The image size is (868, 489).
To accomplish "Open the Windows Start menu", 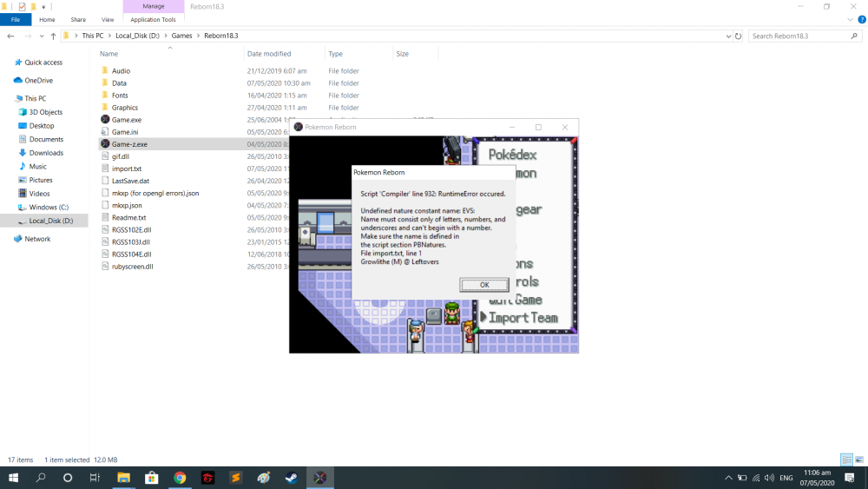I will pyautogui.click(x=13, y=478).
